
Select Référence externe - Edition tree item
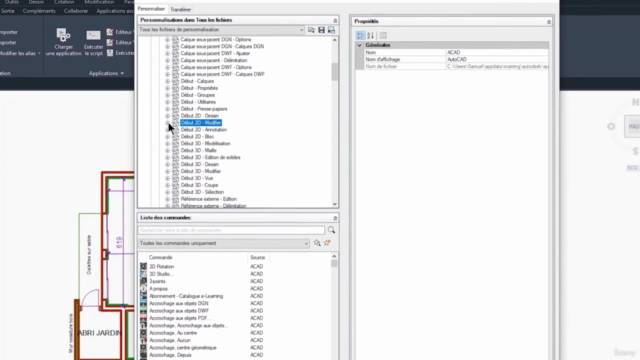(209, 199)
